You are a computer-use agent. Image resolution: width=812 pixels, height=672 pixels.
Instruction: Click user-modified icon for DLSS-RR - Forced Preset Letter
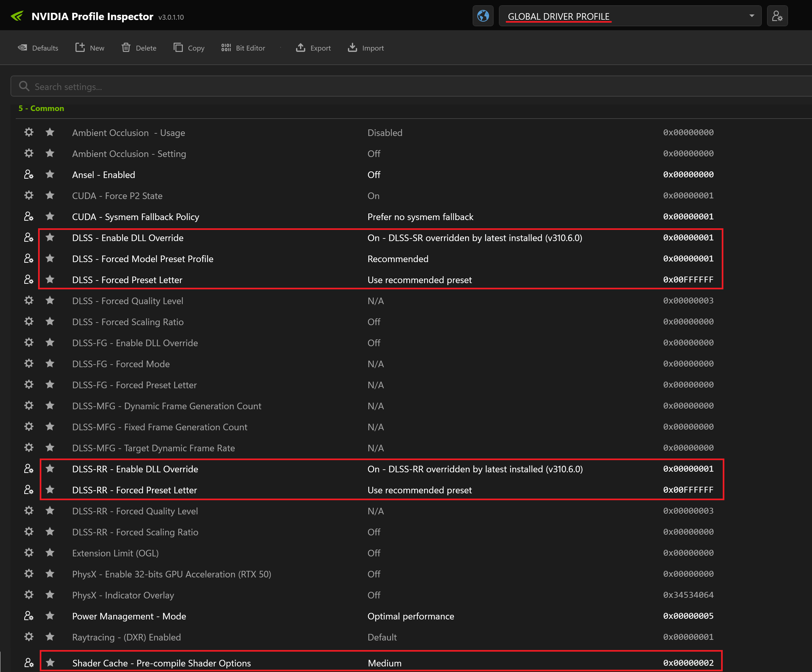tap(29, 490)
